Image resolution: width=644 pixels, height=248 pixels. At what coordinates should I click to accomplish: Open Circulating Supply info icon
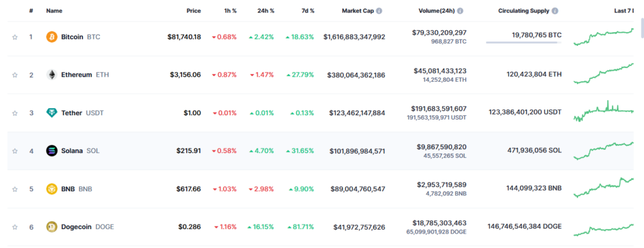coord(555,11)
